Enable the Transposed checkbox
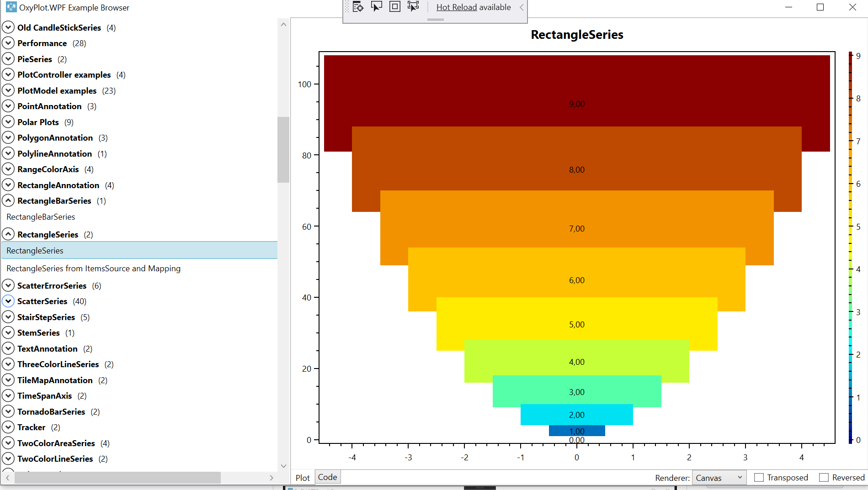Screen dimensions: 868x490 pyautogui.click(x=759, y=477)
